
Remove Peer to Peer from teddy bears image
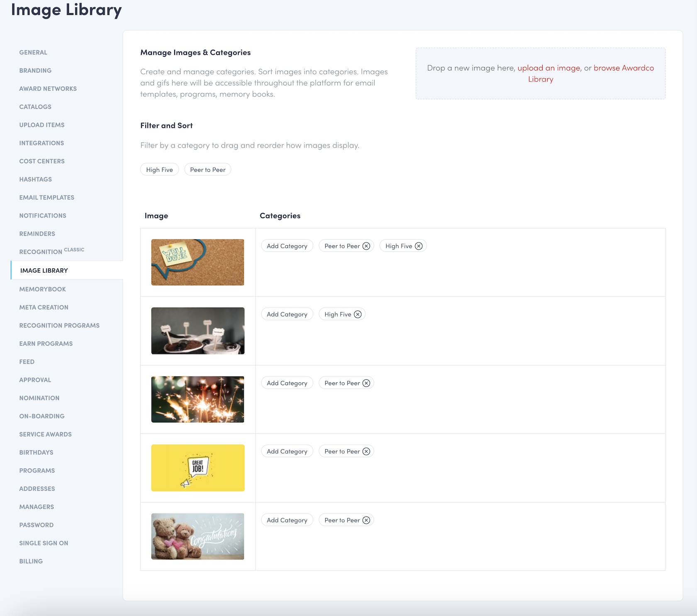tap(366, 520)
